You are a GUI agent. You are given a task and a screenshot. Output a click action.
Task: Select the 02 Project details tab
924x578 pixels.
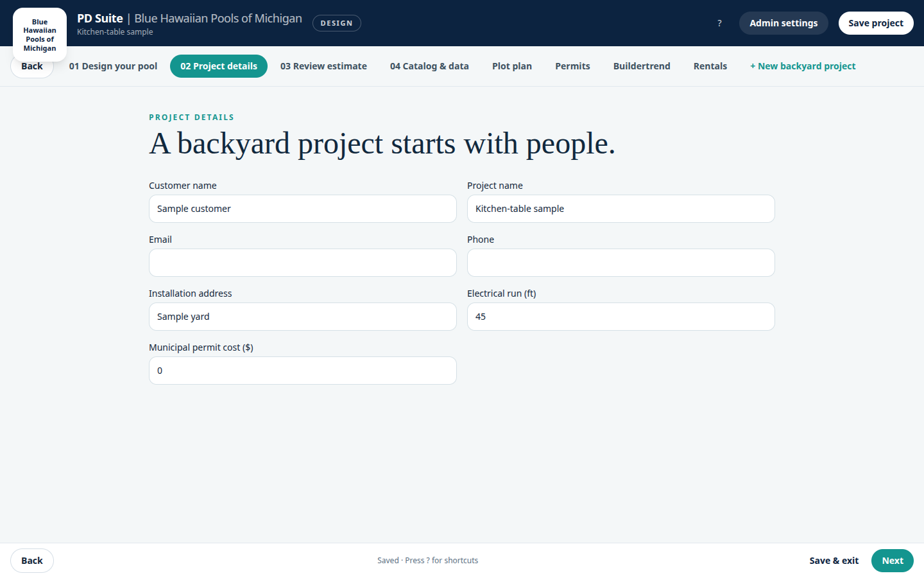point(219,66)
